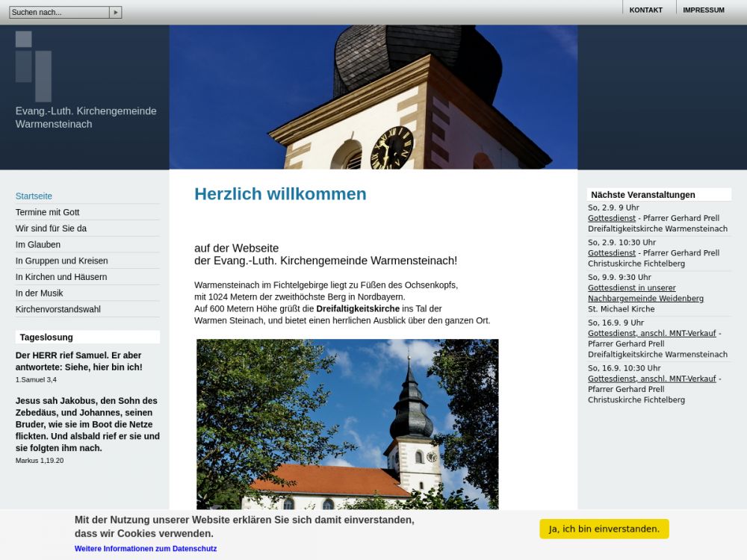Open the IMPRESSUM page
The height and width of the screenshot is (560, 747).
point(703,10)
